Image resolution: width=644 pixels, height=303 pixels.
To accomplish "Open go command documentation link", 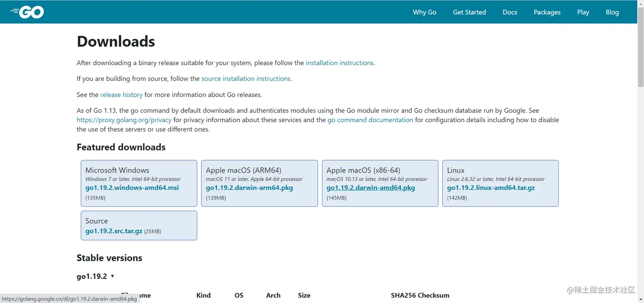I will [370, 120].
